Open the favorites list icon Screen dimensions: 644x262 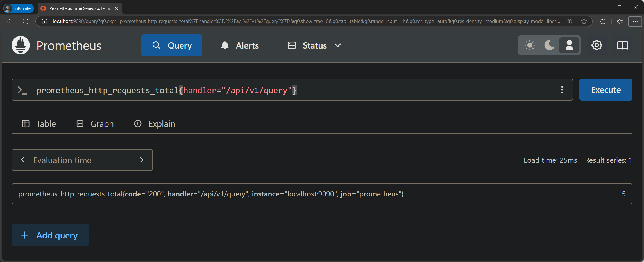(x=620, y=21)
